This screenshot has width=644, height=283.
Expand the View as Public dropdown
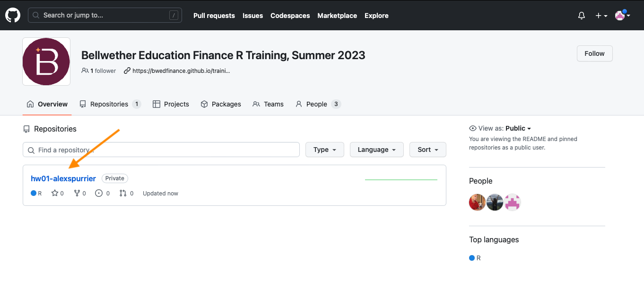tap(518, 128)
